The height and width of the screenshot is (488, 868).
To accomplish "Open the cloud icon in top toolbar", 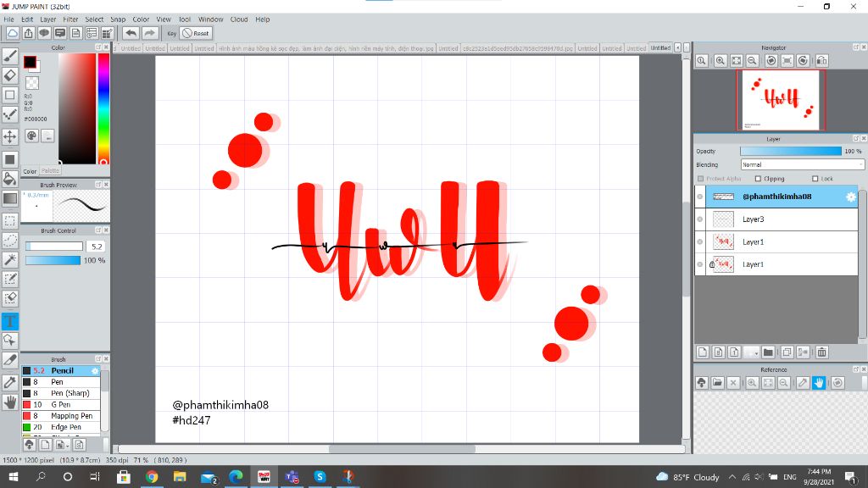I will click(x=12, y=33).
